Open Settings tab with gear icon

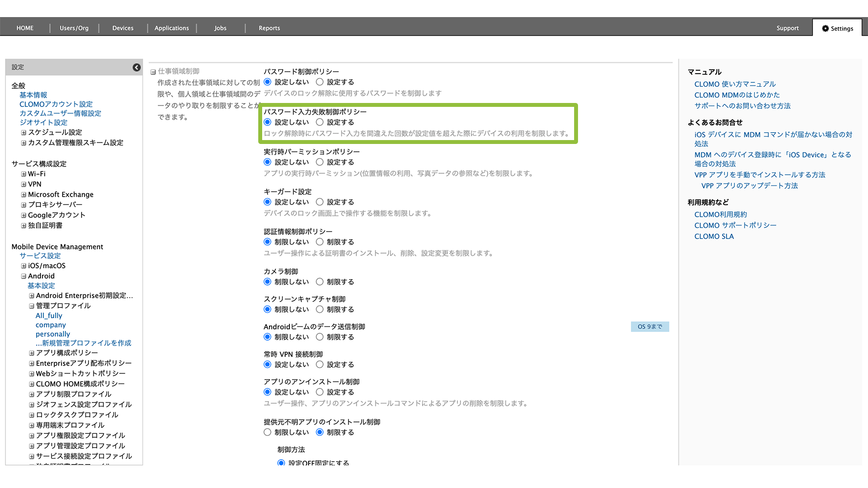click(x=837, y=28)
